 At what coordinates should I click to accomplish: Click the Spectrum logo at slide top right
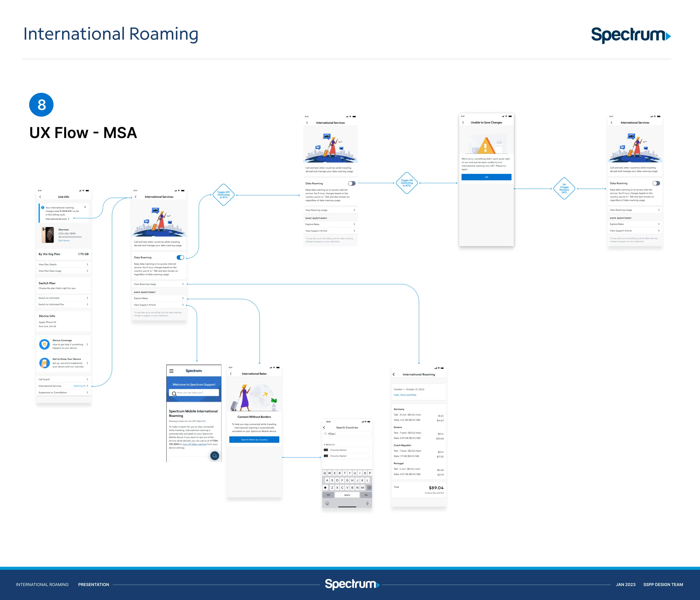(631, 36)
